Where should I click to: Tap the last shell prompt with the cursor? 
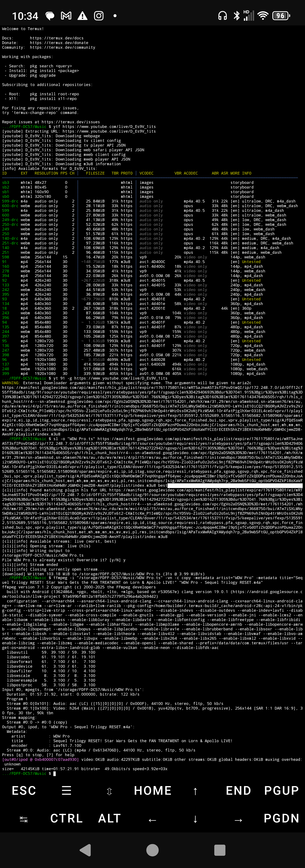pyautogui.click(x=29, y=774)
